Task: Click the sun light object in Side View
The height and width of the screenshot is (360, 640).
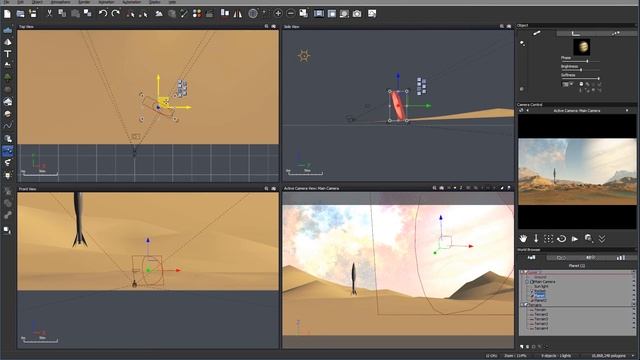Action: (x=304, y=56)
